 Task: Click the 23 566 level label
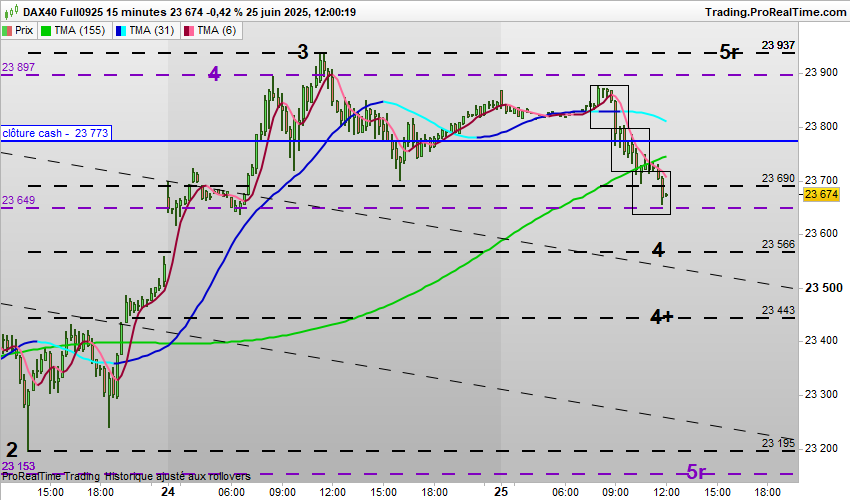pyautogui.click(x=778, y=245)
